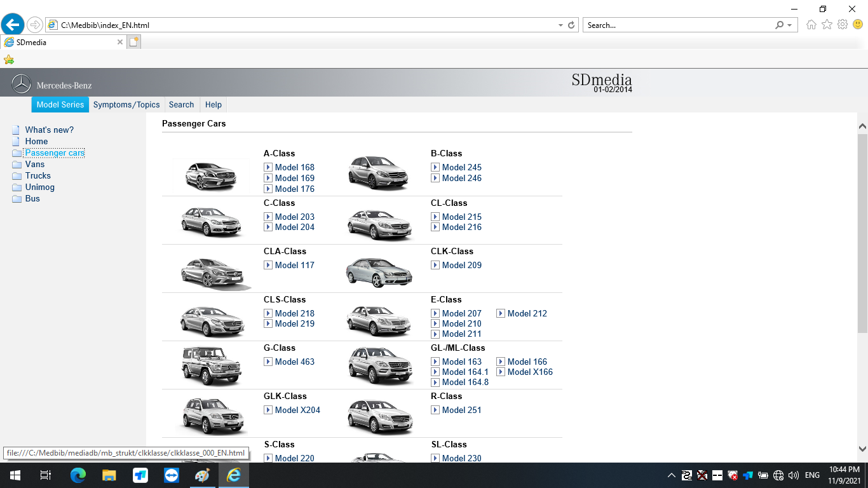Open the Model X166 link
This screenshot has height=488, width=868.
(530, 372)
